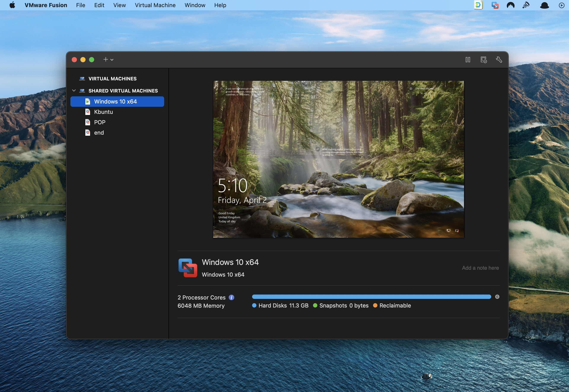
Task: Open the Window menu
Action: pyautogui.click(x=195, y=5)
